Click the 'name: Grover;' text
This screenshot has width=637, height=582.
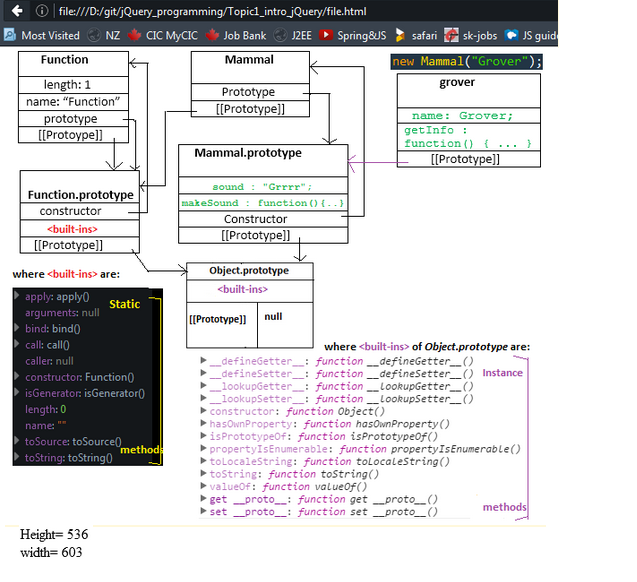462,116
